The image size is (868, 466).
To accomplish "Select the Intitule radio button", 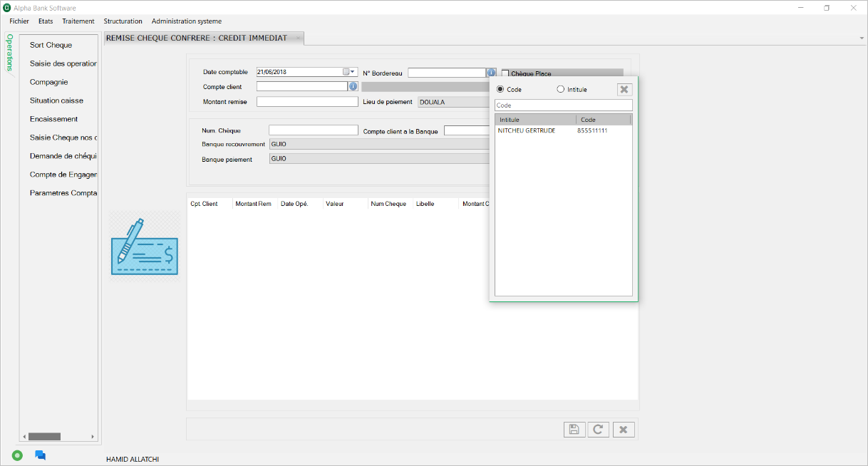I will [x=560, y=89].
